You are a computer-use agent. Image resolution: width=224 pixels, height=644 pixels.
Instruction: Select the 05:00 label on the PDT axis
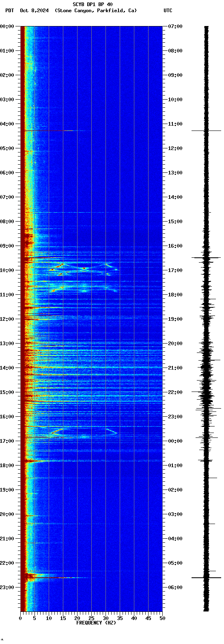(x=7, y=148)
